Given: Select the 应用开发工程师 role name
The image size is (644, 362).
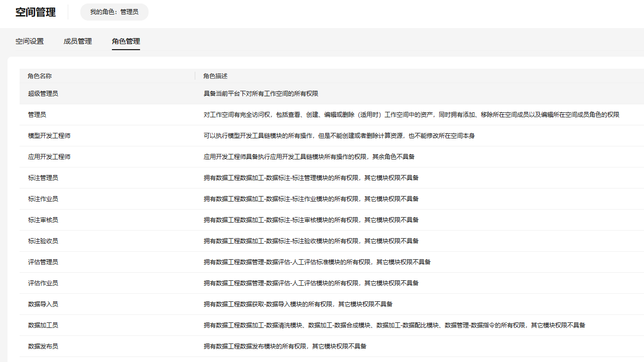Looking at the screenshot, I should point(49,157).
